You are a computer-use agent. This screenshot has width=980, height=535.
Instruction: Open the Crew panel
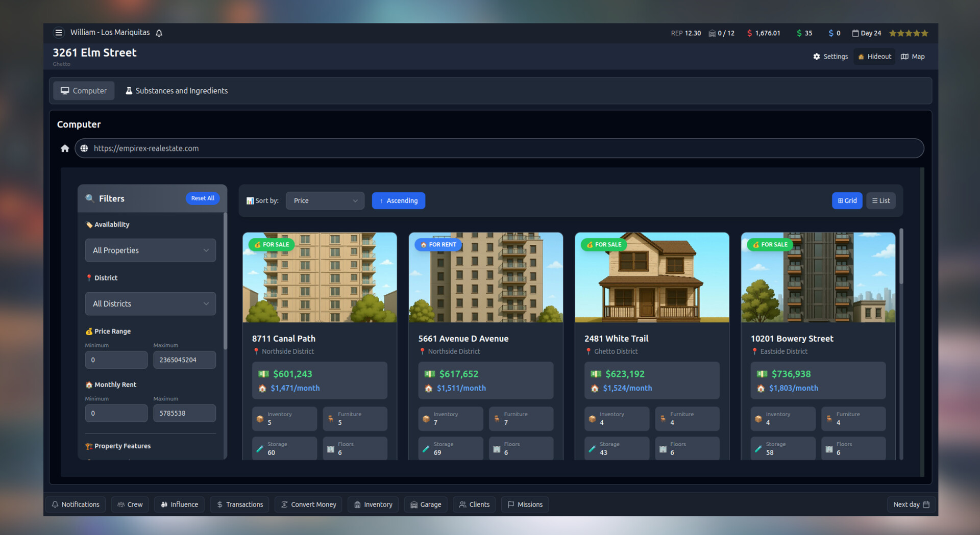[x=130, y=504]
